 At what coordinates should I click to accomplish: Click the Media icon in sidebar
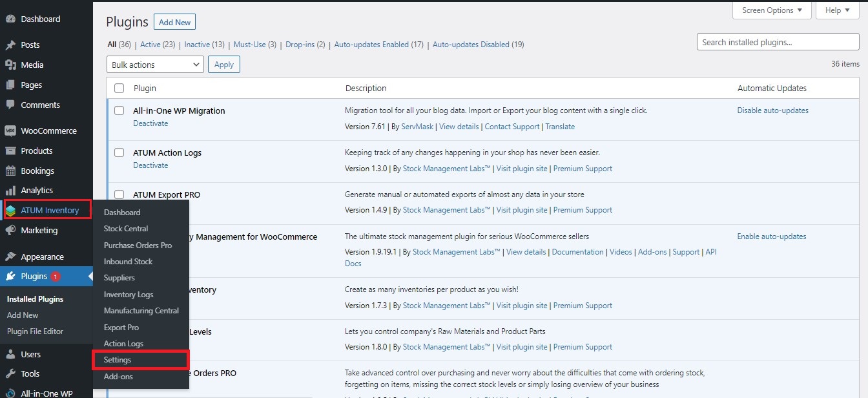click(10, 65)
